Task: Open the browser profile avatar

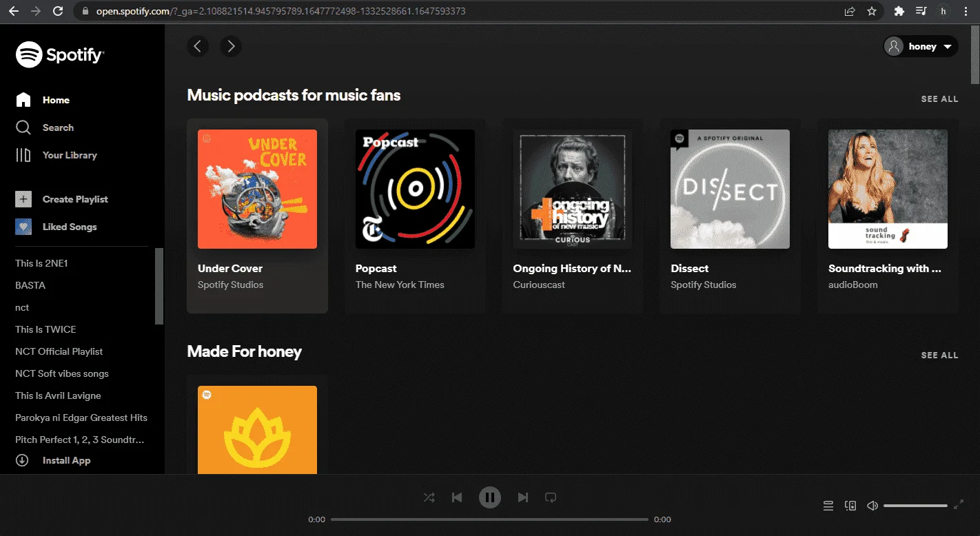Action: click(x=943, y=11)
